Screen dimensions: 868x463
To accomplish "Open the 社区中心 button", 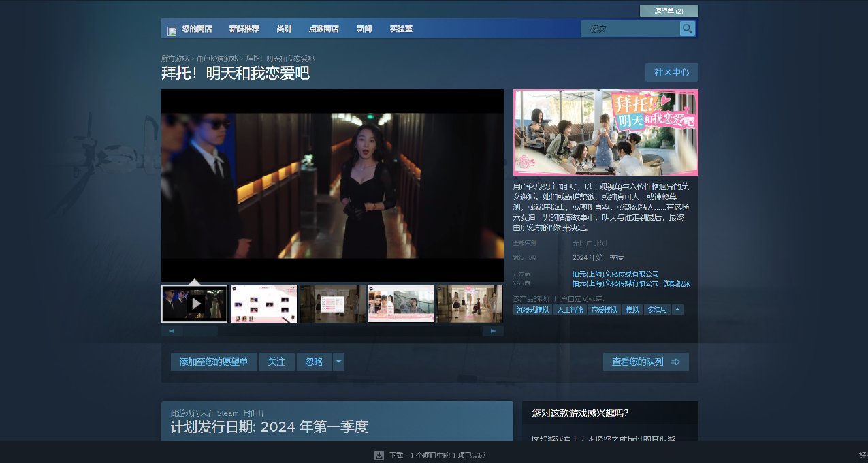I will point(672,73).
